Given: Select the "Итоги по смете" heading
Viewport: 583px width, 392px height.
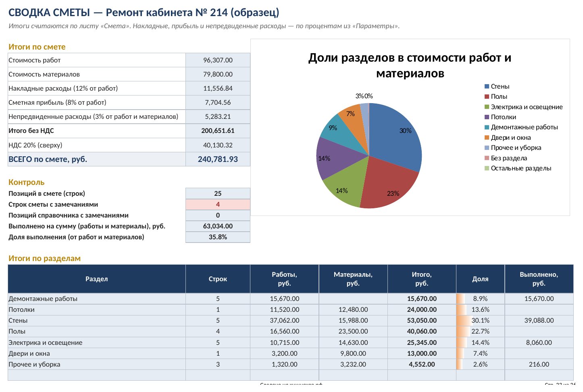Looking at the screenshot, I should click(x=37, y=47).
